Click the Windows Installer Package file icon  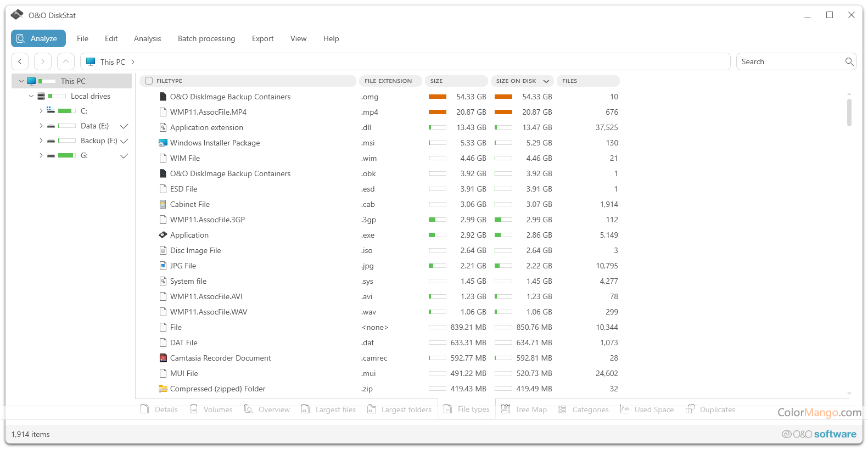[x=163, y=143]
